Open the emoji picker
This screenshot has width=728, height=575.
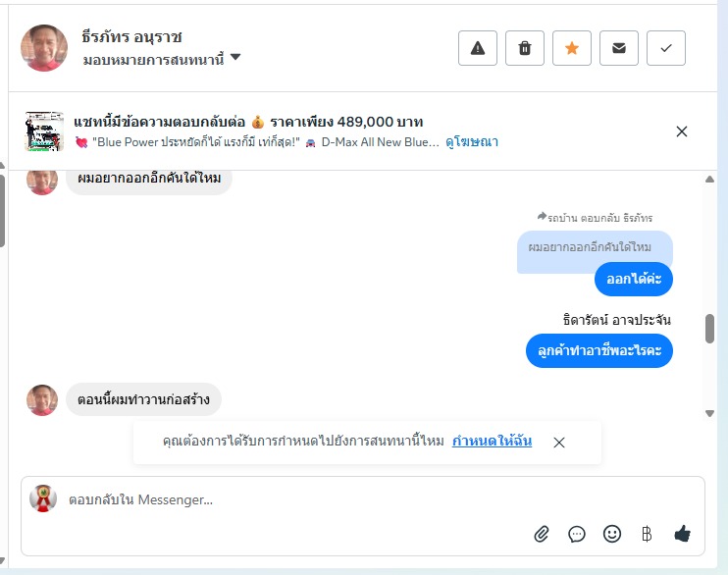612,534
